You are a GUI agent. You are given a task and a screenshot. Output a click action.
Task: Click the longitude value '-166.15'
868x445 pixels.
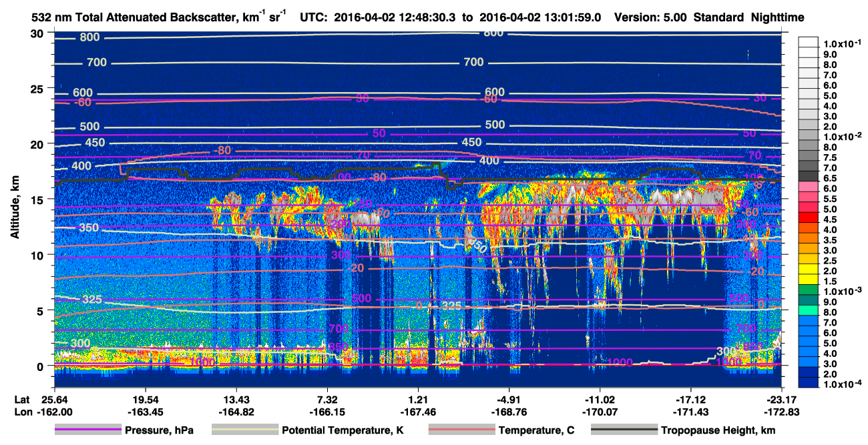click(x=327, y=412)
